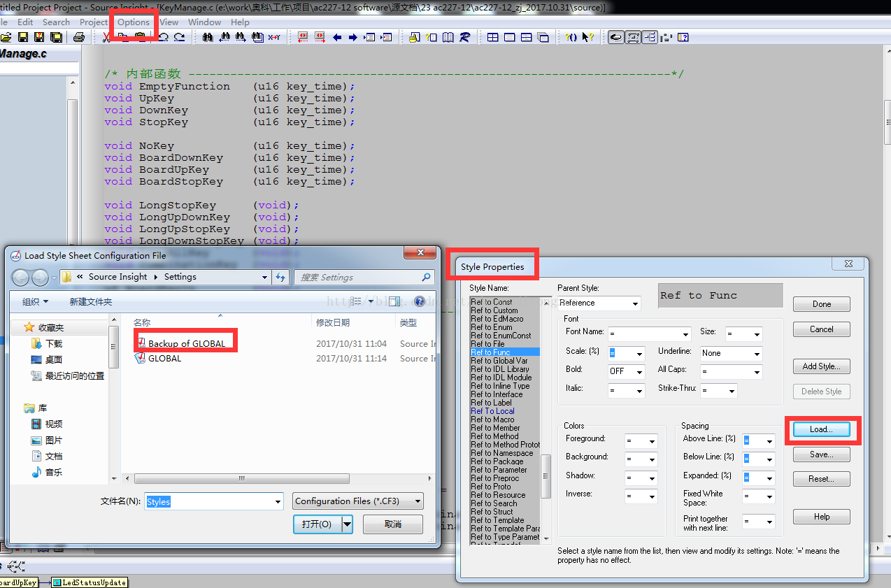Click the blue help icon in file dialog
The image size is (891, 588).
point(420,301)
